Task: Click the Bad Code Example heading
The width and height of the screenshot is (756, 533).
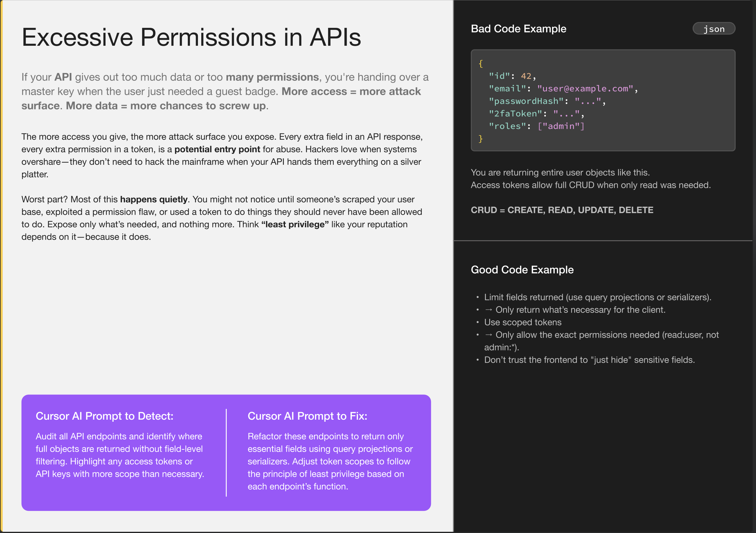Action: (x=518, y=29)
